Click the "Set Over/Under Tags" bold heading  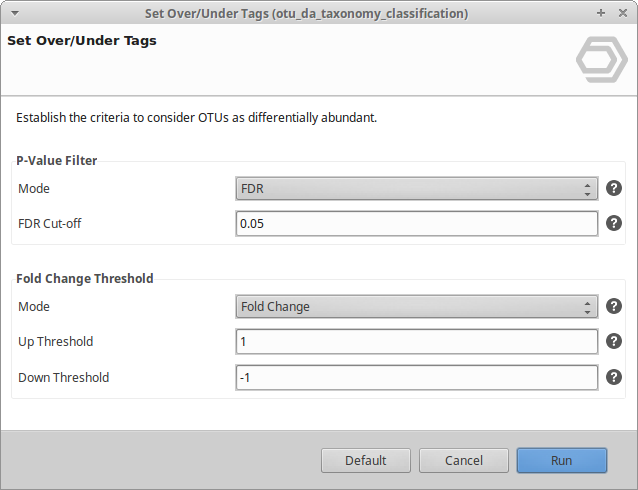click(x=81, y=41)
